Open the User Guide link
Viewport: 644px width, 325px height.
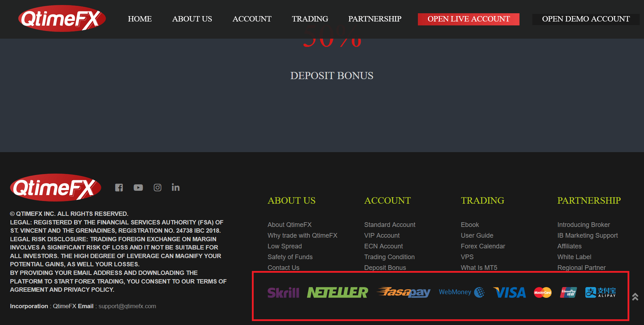click(477, 236)
